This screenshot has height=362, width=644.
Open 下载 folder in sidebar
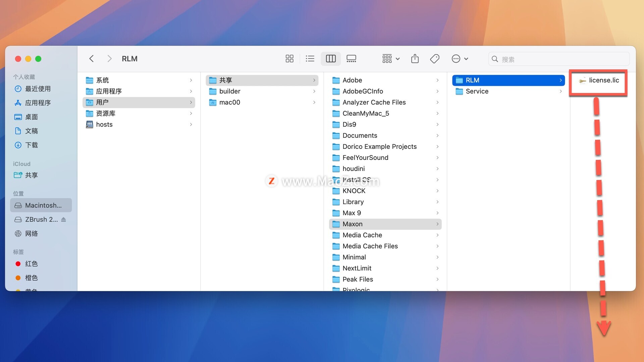click(31, 145)
